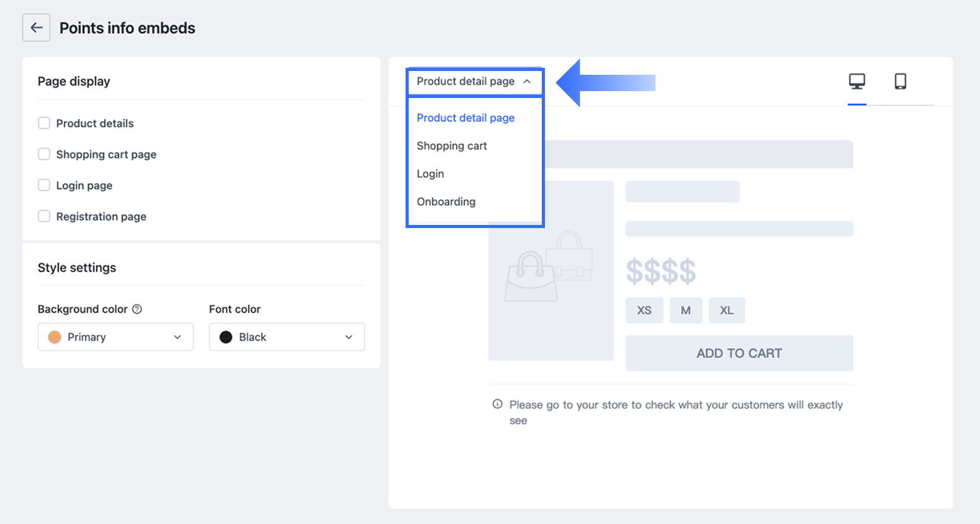Switch to mobile preview icon

(900, 82)
